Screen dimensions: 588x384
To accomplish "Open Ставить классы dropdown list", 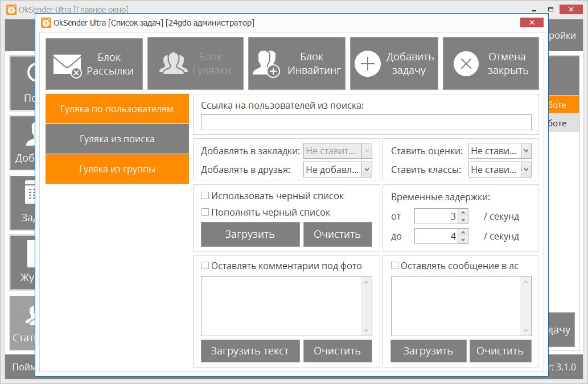I will coord(526,169).
